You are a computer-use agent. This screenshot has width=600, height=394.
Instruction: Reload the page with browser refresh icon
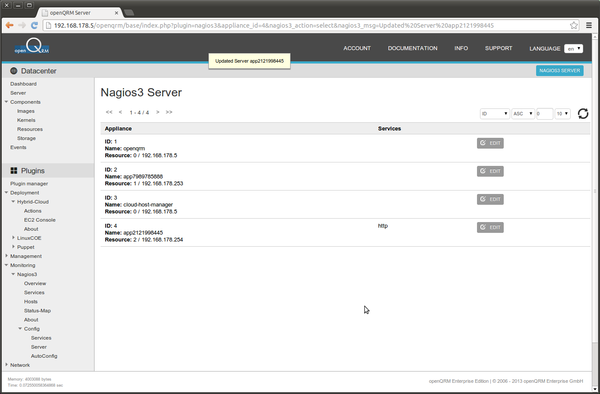(34, 25)
